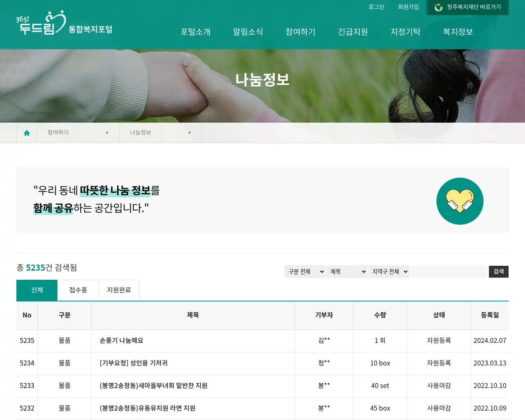Switch to the 접수중 tab

coord(78,290)
